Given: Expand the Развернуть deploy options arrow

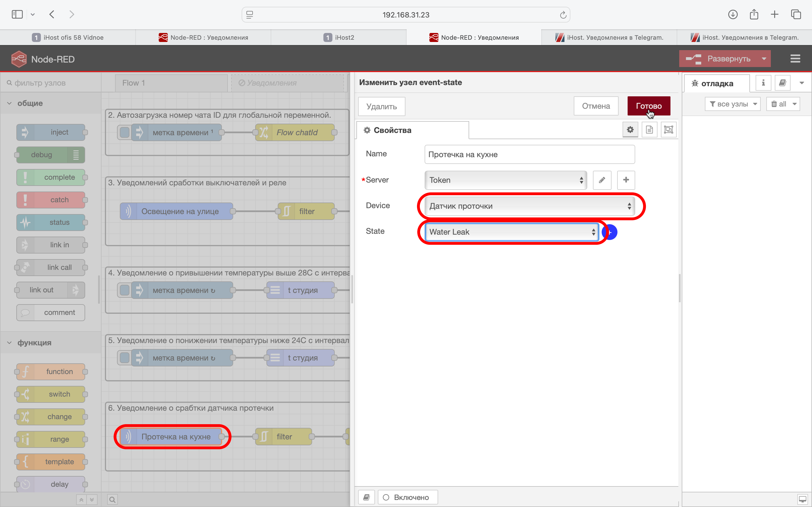Looking at the screenshot, I should pos(764,59).
